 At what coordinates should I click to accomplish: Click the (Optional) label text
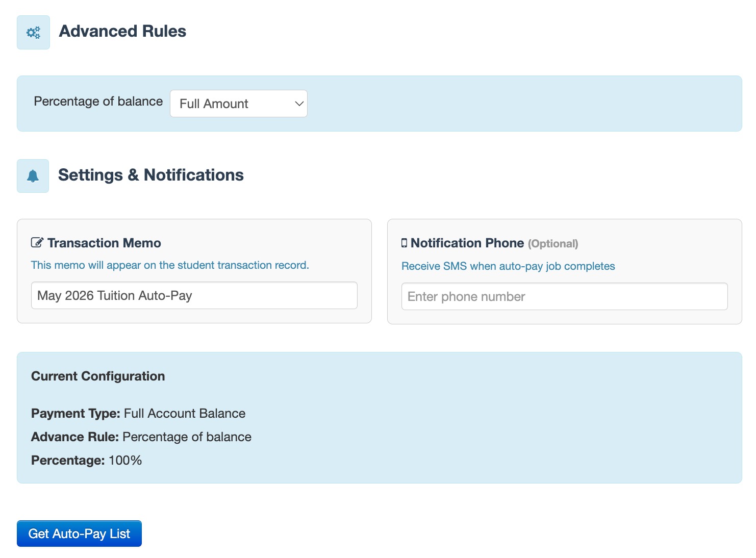(553, 244)
